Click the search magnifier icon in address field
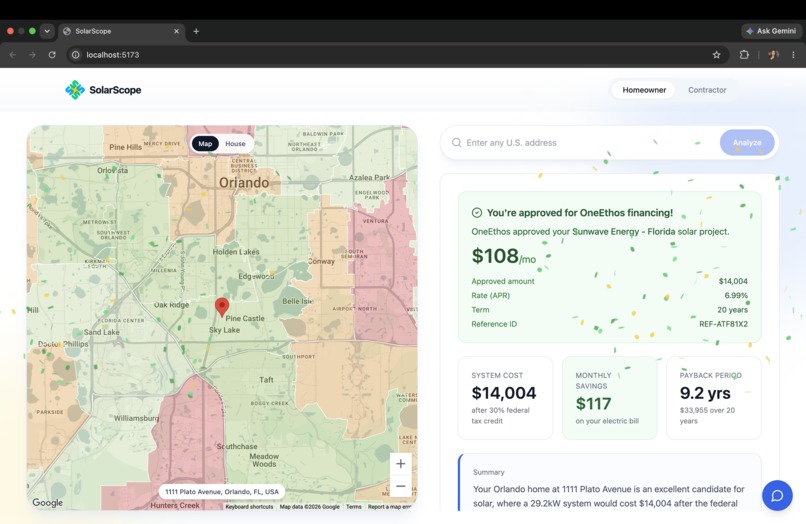Screen dimensions: 806x524 coord(456,142)
